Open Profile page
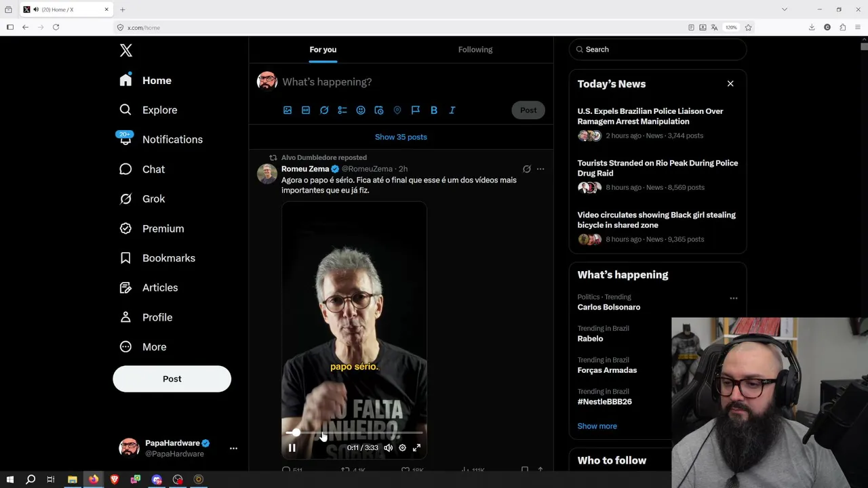 tap(146, 317)
